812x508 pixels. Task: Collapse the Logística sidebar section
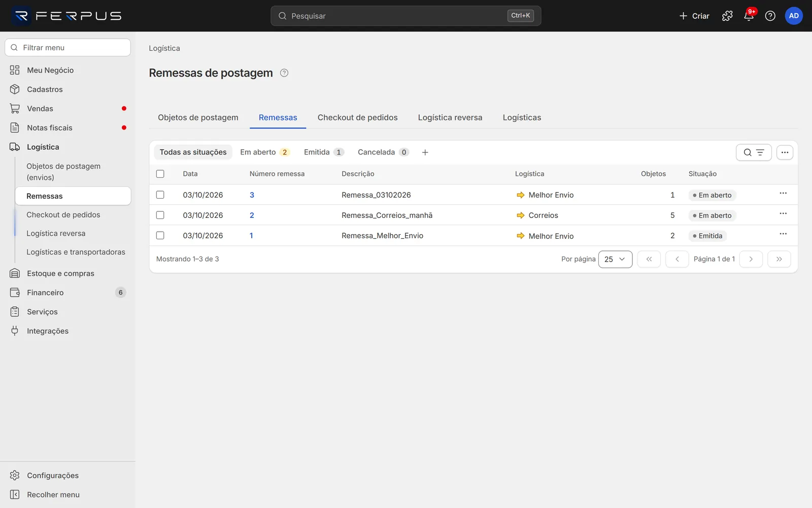(x=68, y=147)
